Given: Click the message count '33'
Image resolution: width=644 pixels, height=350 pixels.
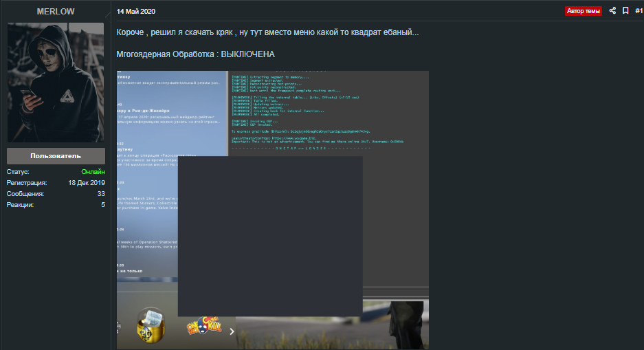Looking at the screenshot, I should click(101, 193).
